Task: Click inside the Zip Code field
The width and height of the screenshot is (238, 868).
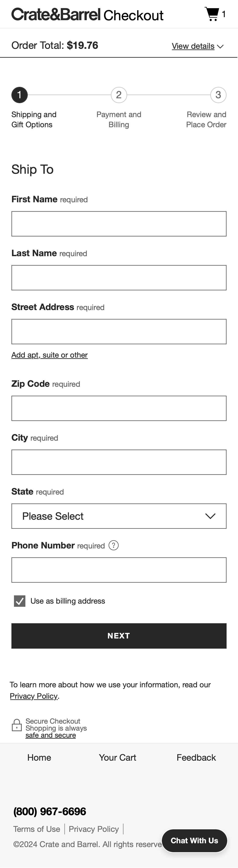Action: 119,408
